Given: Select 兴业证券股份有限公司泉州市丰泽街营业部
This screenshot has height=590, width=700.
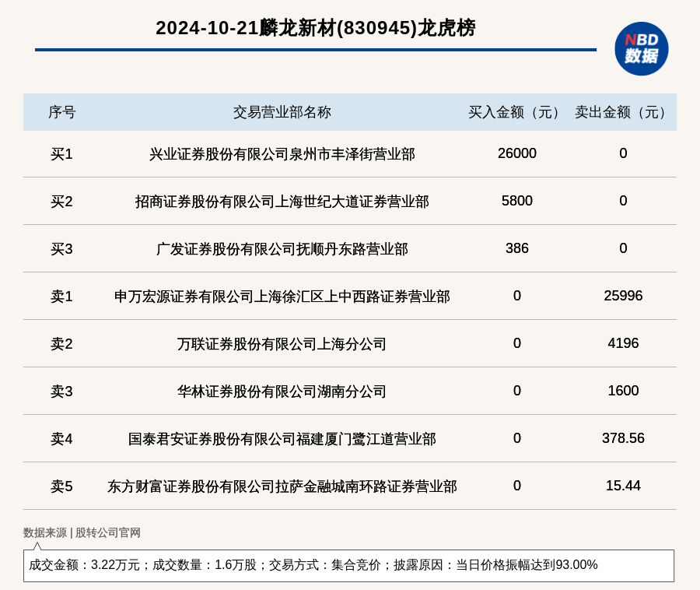Looking at the screenshot, I should pyautogui.click(x=282, y=154).
